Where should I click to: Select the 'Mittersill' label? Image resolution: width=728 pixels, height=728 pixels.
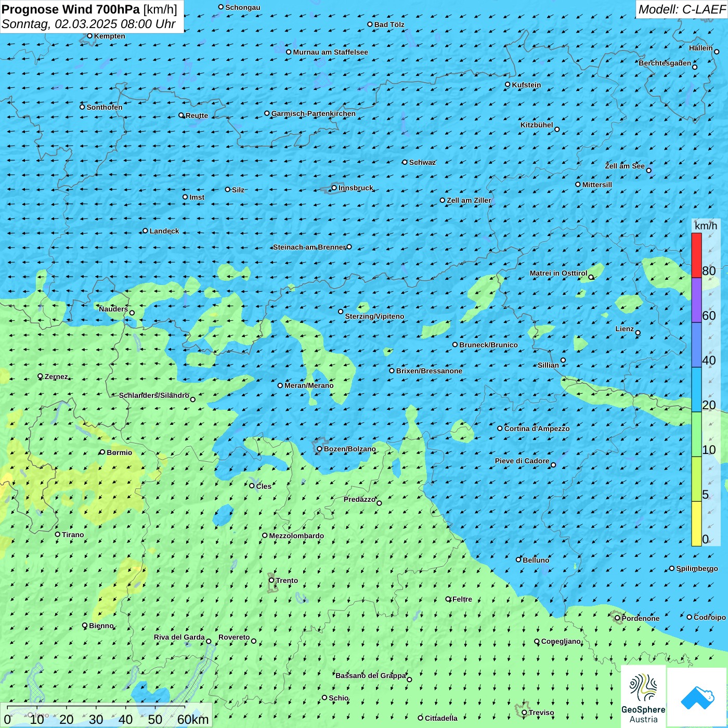point(597,185)
